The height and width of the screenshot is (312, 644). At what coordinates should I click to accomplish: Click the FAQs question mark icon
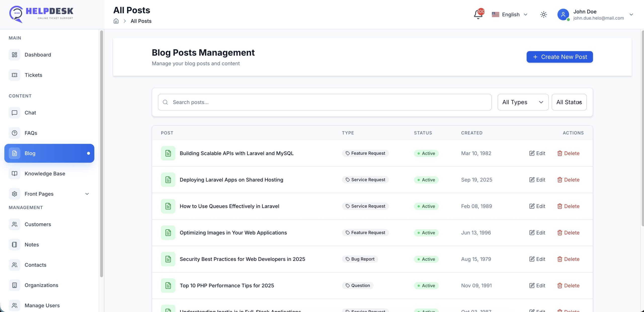15,133
